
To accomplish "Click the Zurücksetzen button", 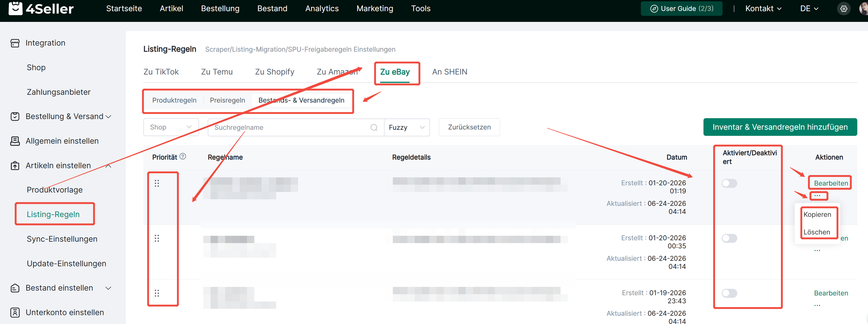I will (469, 127).
